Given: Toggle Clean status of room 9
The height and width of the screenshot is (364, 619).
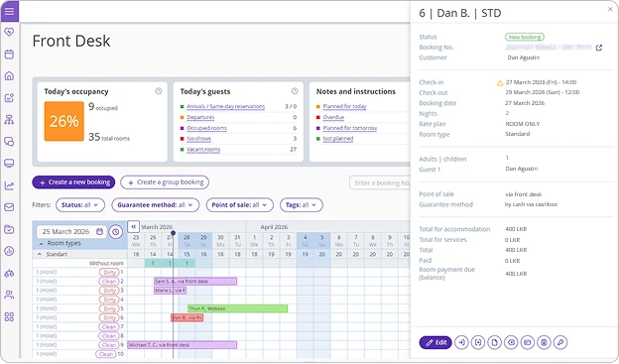Looking at the screenshot, I should 109,344.
